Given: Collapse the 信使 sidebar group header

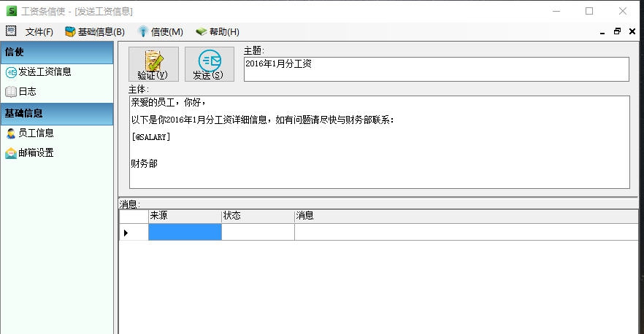Looking at the screenshot, I should (57, 52).
